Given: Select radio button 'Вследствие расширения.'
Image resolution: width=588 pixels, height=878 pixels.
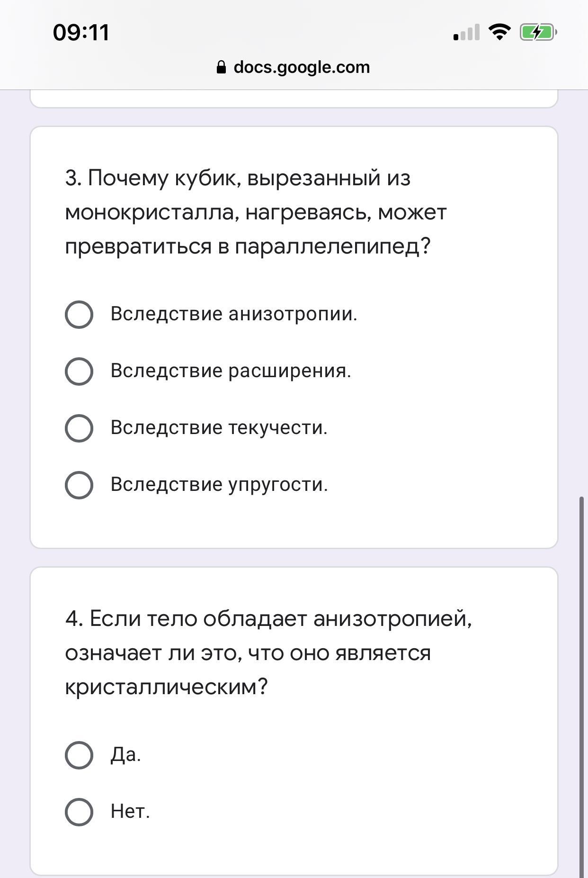Looking at the screenshot, I should (79, 371).
